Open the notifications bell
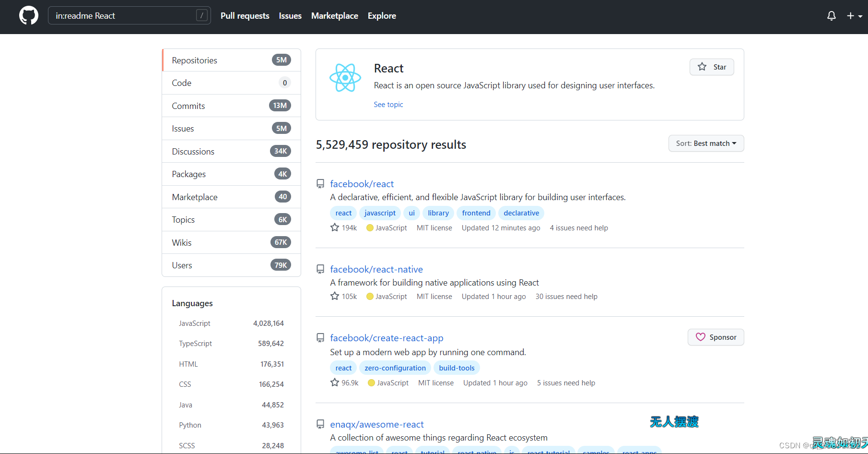868x454 pixels. pos(832,16)
